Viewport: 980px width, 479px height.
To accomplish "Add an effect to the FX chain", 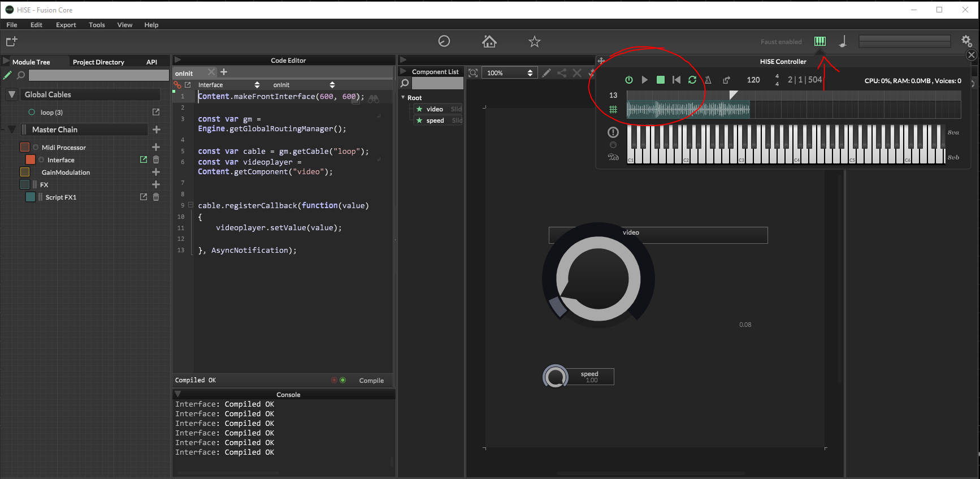I will 156,184.
